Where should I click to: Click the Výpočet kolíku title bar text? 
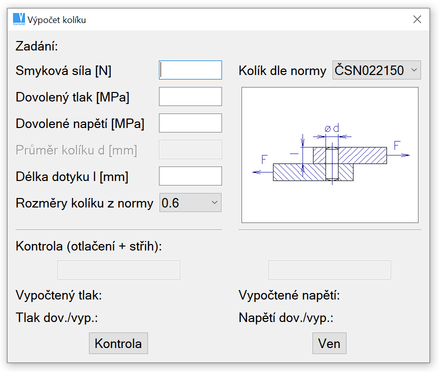tap(57, 20)
